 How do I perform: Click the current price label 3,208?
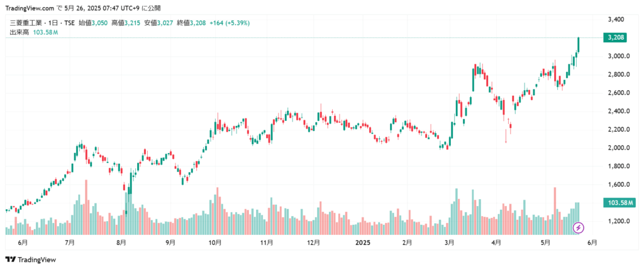point(615,37)
